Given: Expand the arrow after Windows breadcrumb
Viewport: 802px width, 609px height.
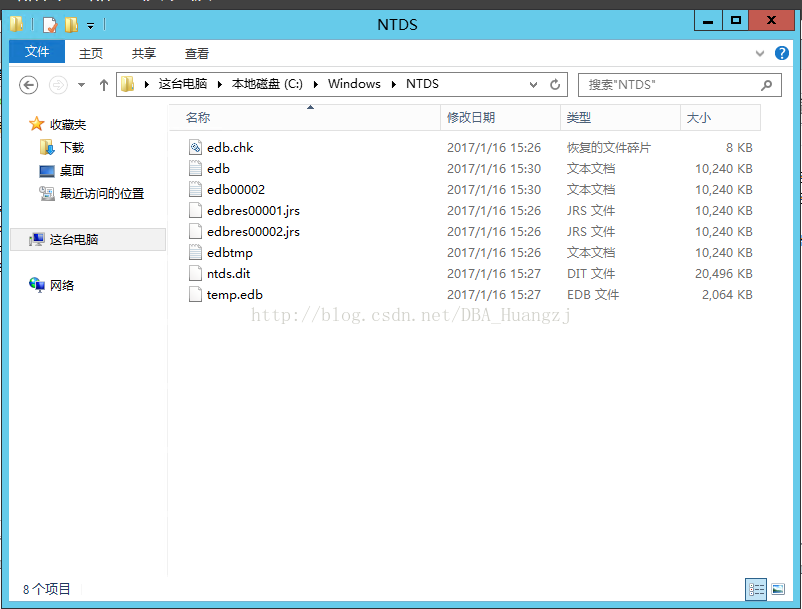Looking at the screenshot, I should (x=393, y=84).
